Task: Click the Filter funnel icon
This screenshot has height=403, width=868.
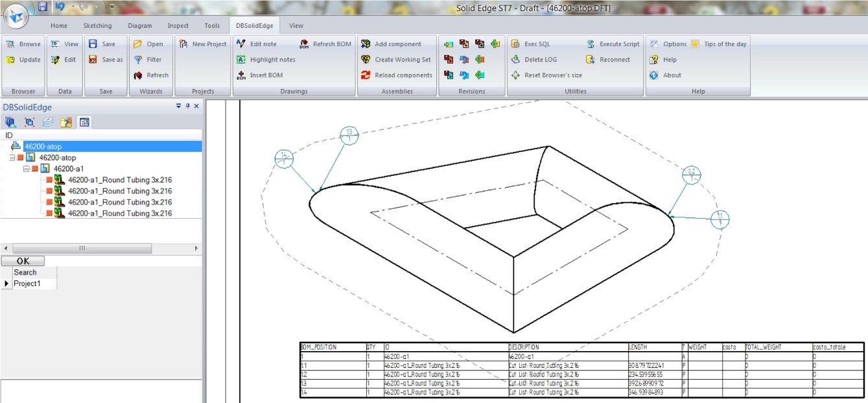Action: tap(137, 60)
